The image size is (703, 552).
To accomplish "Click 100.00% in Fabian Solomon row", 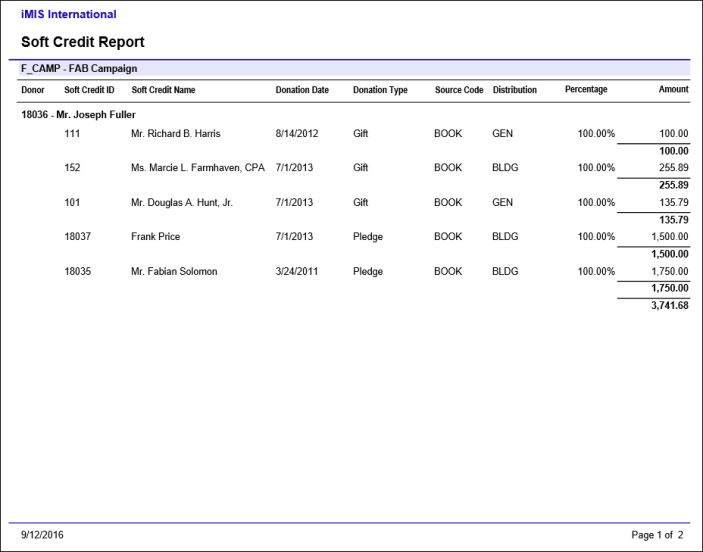I will coord(596,271).
